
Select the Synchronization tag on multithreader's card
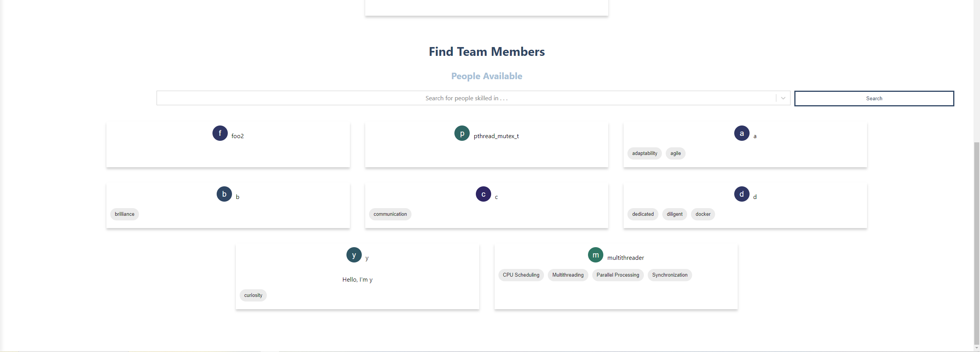670,275
